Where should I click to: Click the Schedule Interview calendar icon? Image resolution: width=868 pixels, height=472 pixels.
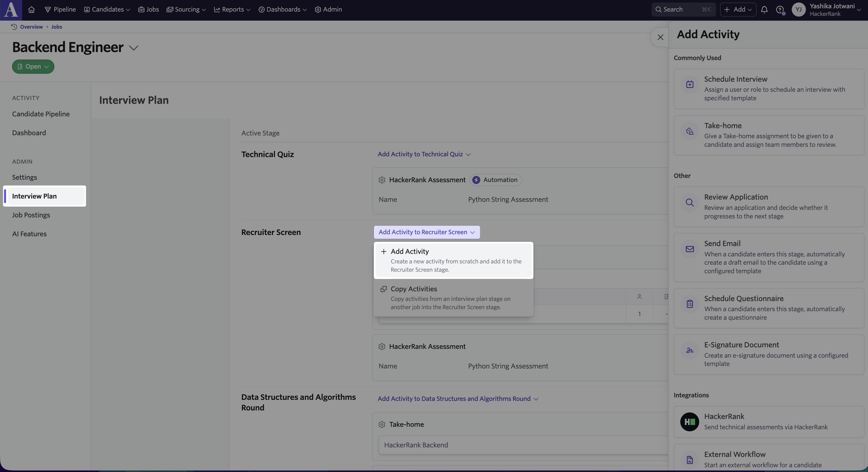(690, 84)
